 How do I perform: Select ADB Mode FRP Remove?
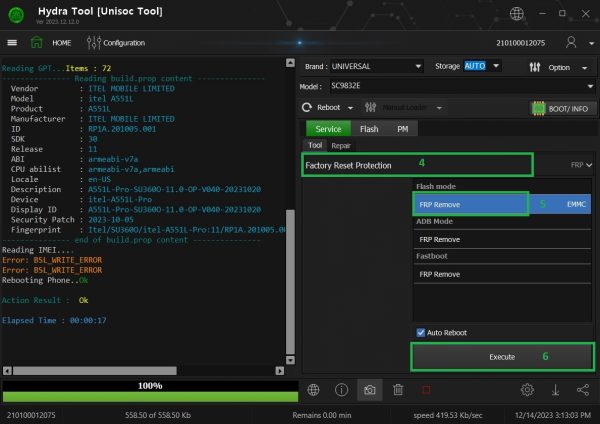click(x=502, y=240)
